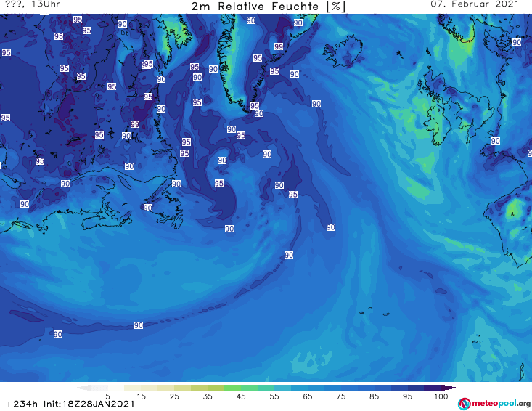
Task: Click the '99' contour label over Labrador
Action: click(135, 124)
